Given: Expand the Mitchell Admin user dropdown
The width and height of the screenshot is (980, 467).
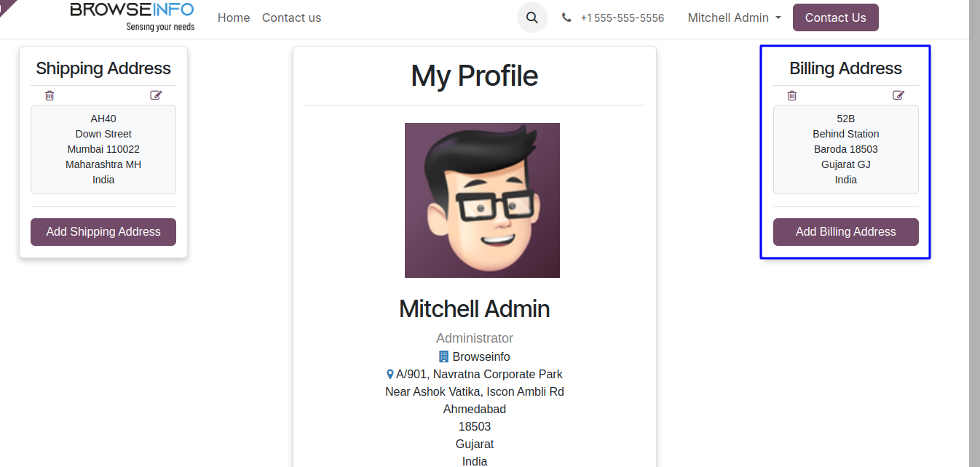Looking at the screenshot, I should (734, 17).
